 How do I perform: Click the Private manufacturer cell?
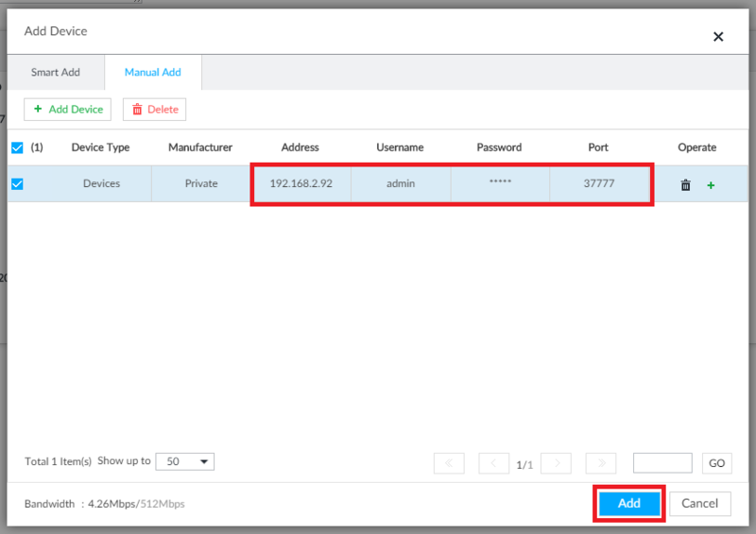(x=201, y=183)
